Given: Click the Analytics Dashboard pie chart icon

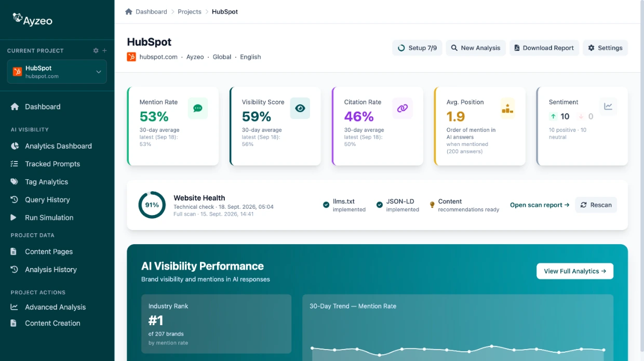Looking at the screenshot, I should pos(15,146).
